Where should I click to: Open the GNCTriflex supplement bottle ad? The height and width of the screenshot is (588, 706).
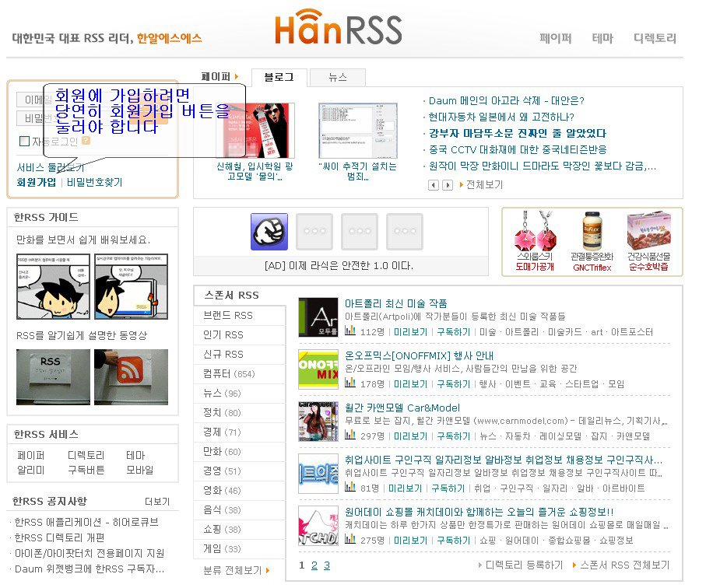(592, 231)
